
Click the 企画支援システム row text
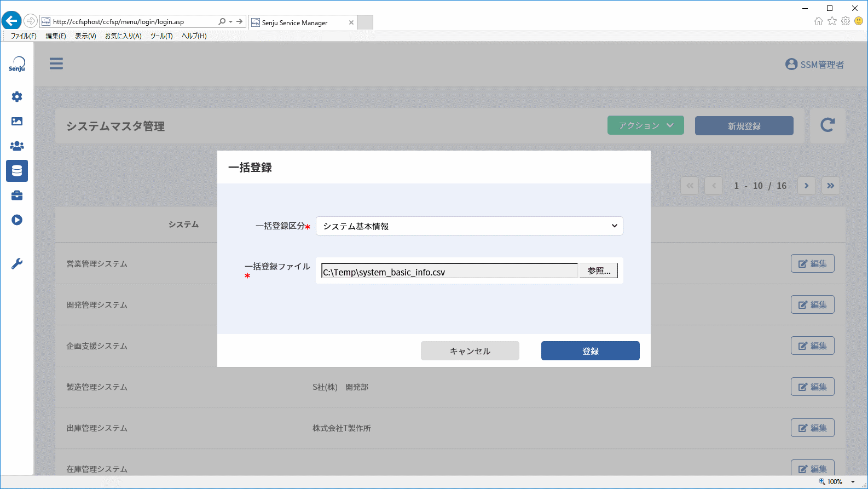click(x=97, y=346)
